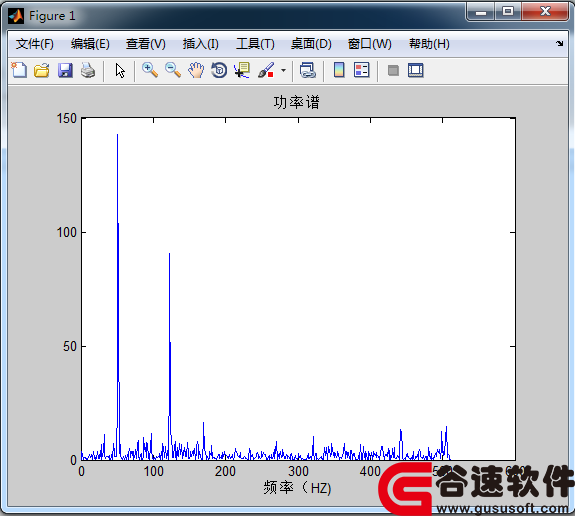Open the brush color dropdown arrow
575x516 pixels.
click(283, 70)
